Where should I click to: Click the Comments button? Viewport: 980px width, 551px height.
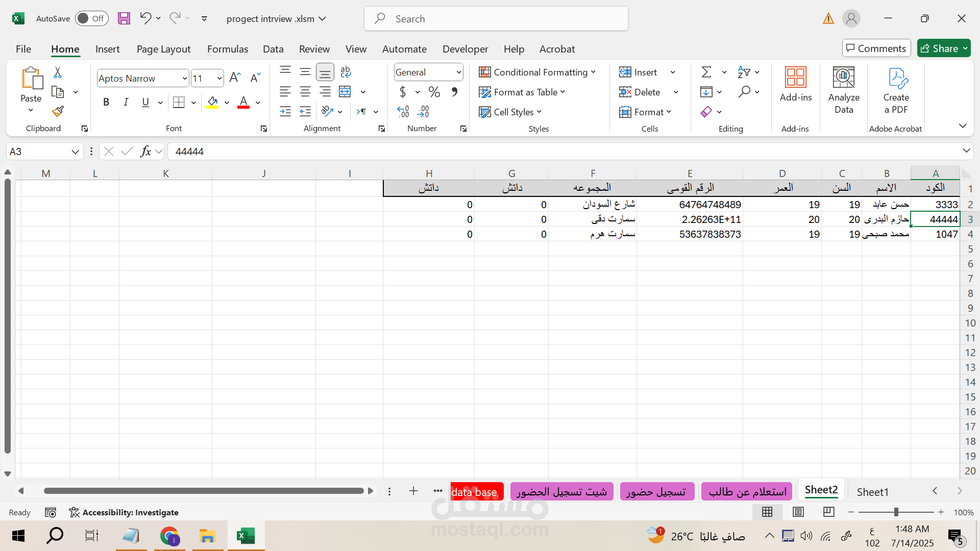pos(876,48)
